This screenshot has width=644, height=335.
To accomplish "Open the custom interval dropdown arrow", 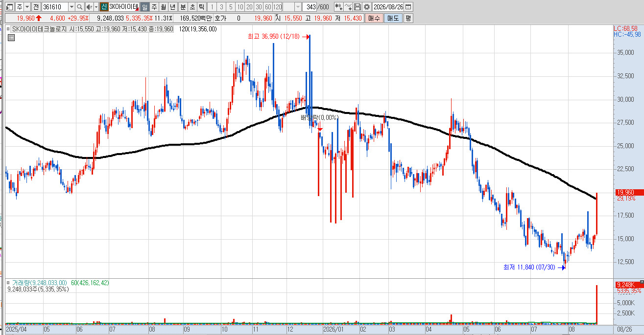I will pyautogui.click(x=298, y=7).
